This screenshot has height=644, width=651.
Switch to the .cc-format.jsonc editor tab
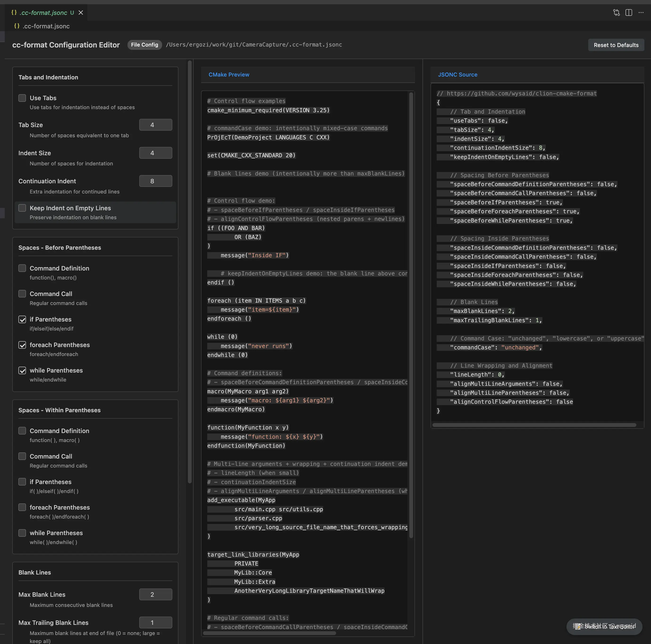43,13
